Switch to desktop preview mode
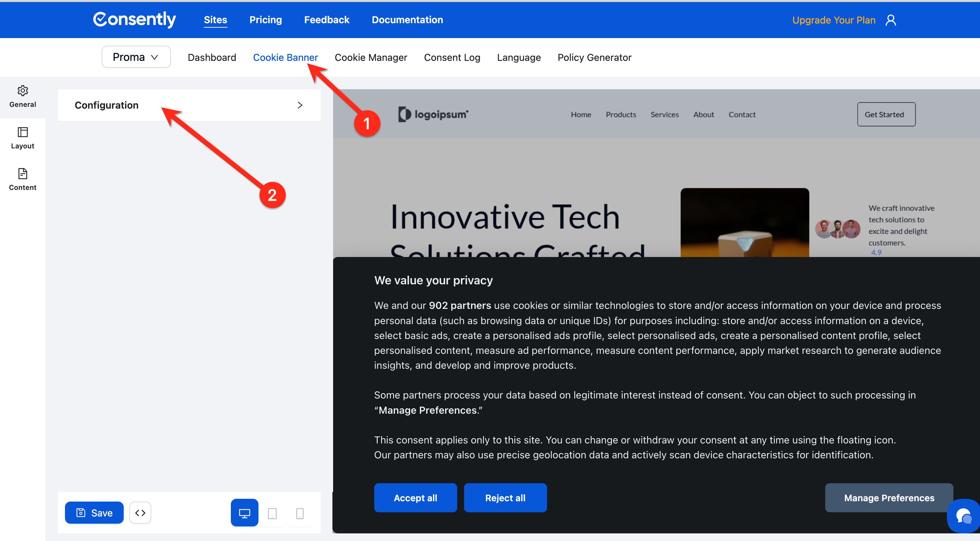Screen dimensions: 980x541 click(x=244, y=512)
